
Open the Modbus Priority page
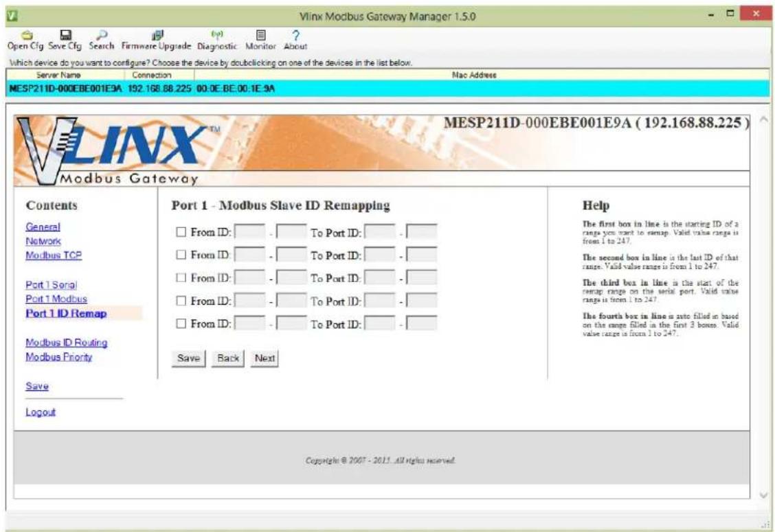click(59, 357)
